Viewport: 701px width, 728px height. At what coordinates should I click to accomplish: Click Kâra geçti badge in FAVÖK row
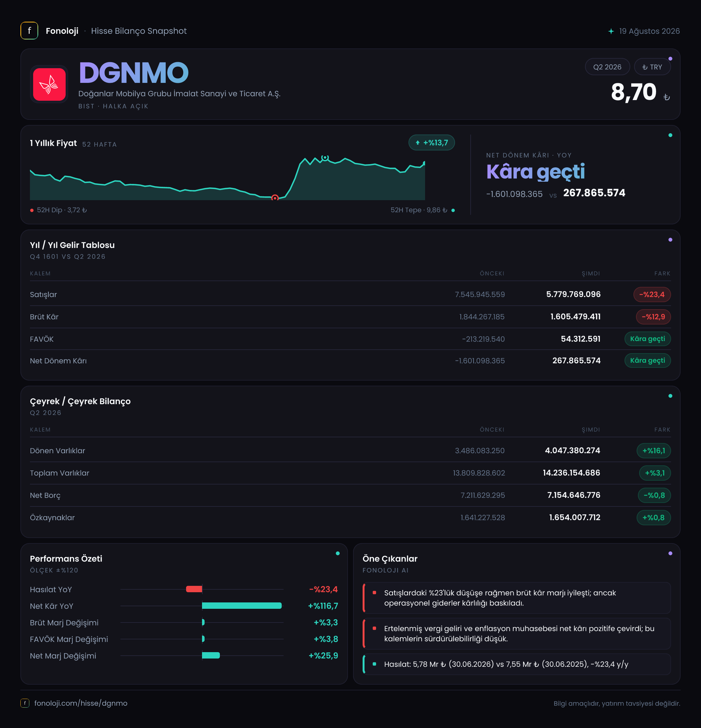pos(647,339)
